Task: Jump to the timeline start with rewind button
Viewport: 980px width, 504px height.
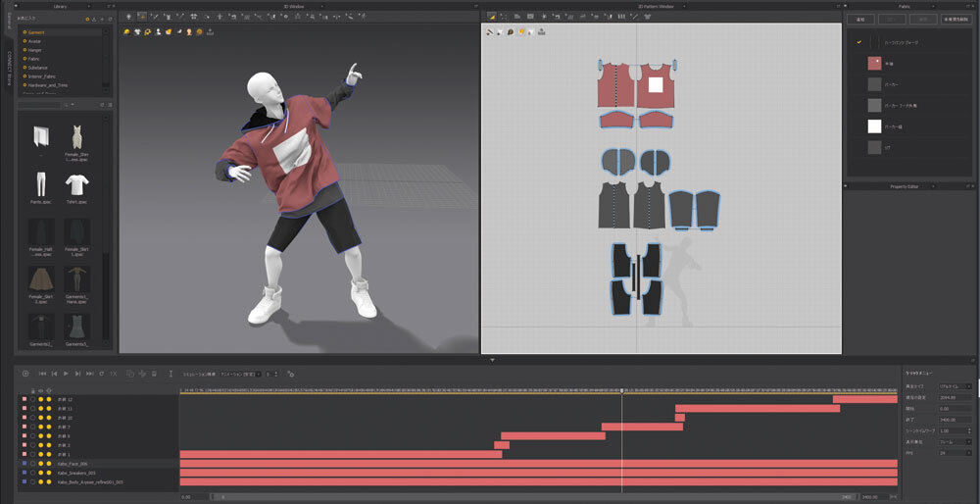Action: coord(41,374)
